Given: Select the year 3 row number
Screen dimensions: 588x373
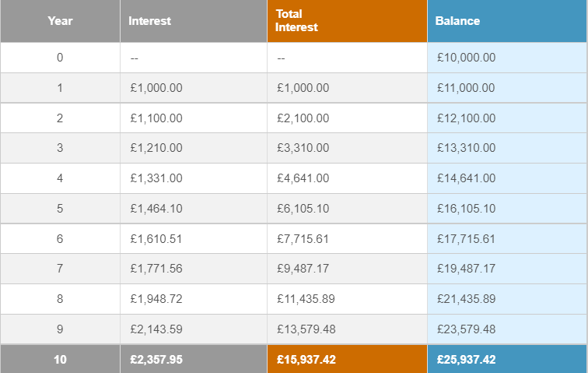Looking at the screenshot, I should [60, 148].
